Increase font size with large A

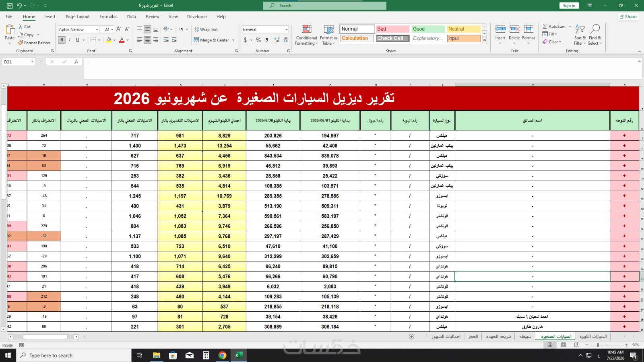point(119,29)
